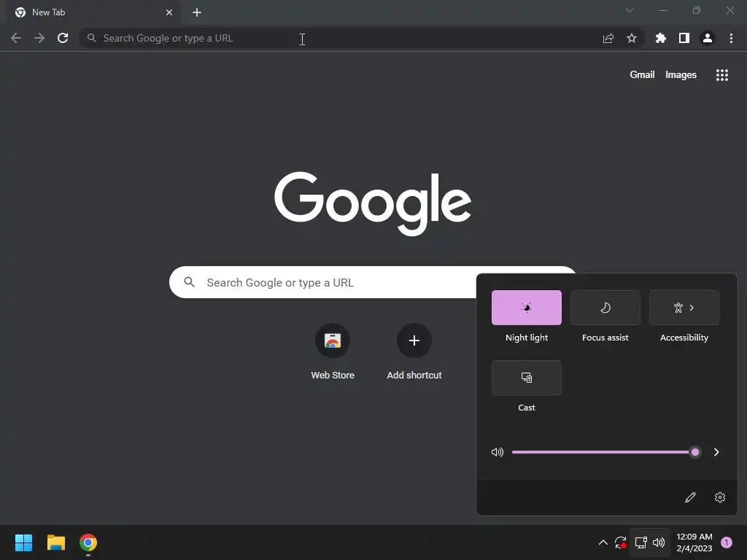Open notification badge in taskbar
The image size is (747, 560).
tap(727, 542)
